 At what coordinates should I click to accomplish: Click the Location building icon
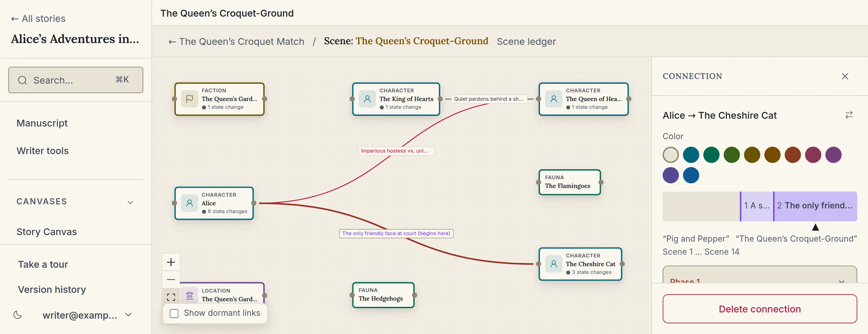coord(189,296)
